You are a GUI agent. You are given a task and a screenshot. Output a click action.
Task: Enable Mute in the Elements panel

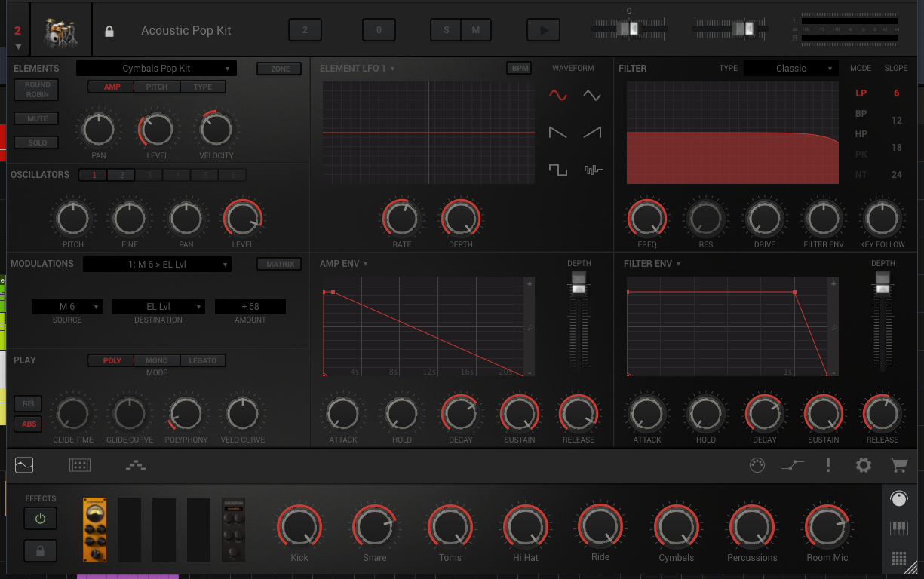35,118
